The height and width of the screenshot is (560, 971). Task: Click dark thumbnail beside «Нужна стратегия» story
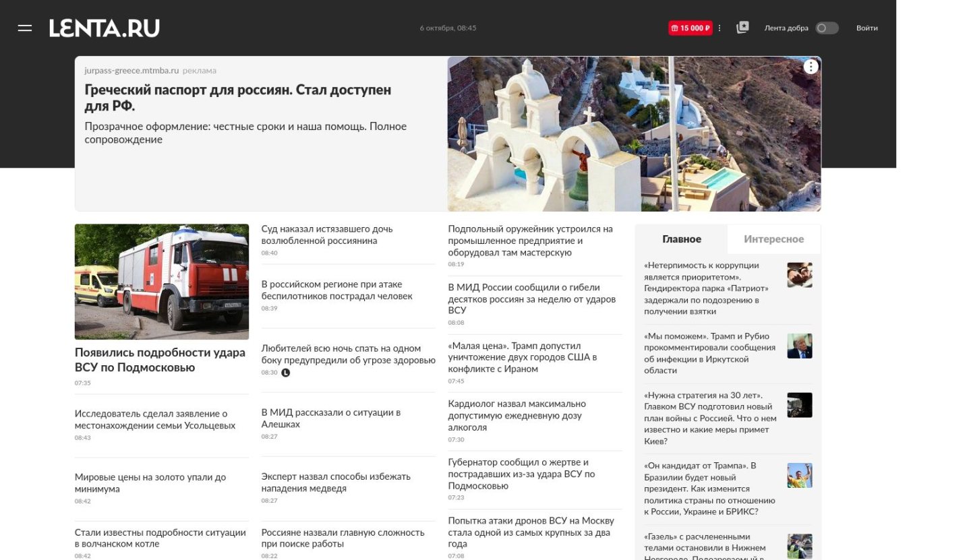pyautogui.click(x=800, y=405)
